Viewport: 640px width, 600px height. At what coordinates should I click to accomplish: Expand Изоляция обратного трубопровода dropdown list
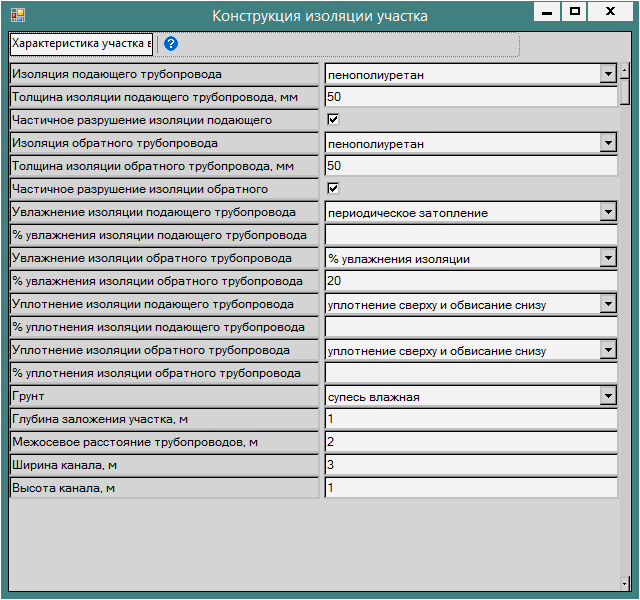pyautogui.click(x=607, y=143)
